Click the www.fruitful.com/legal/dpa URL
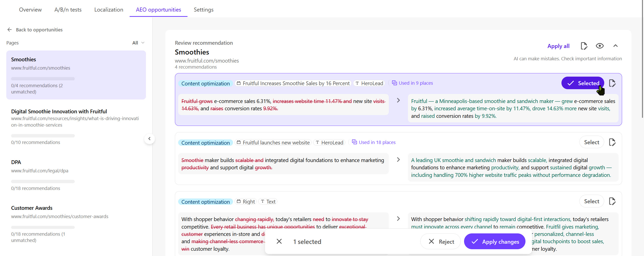644x256 pixels. click(40, 171)
